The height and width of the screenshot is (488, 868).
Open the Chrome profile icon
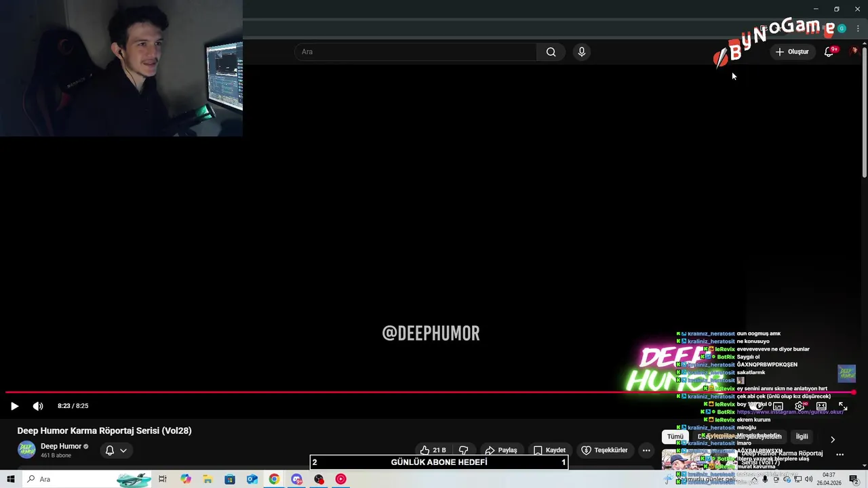(842, 28)
